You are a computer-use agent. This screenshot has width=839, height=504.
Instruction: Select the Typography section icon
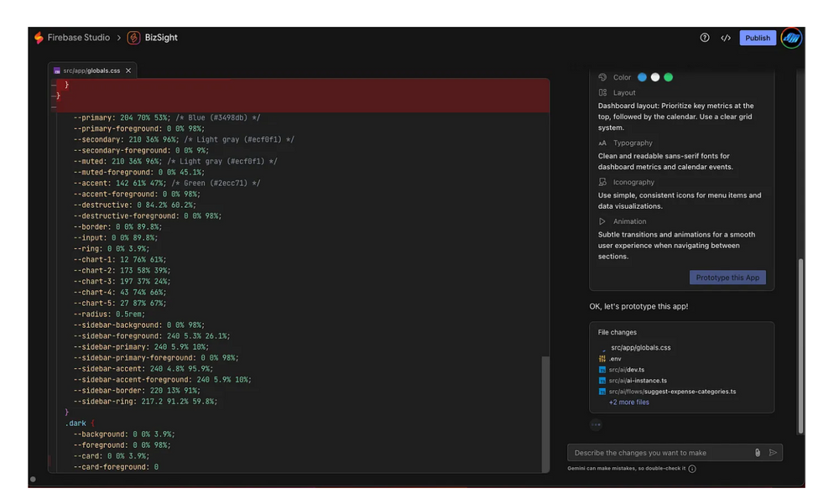(602, 143)
